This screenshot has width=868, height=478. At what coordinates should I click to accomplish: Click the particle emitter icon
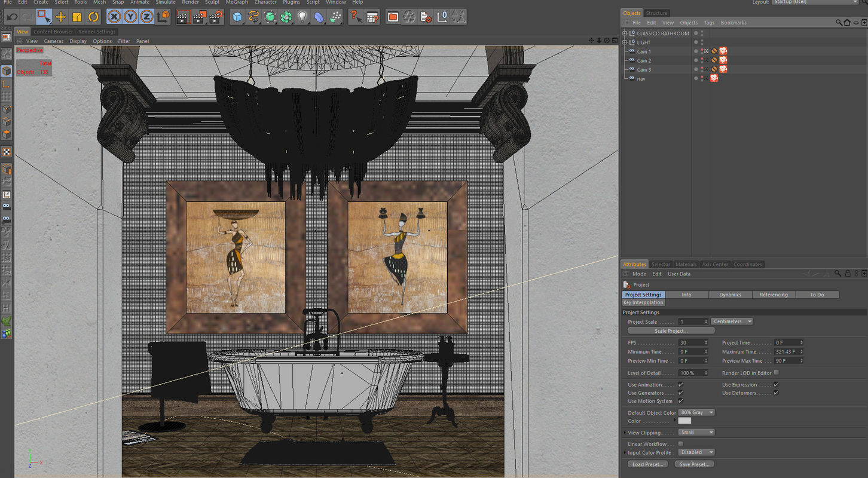pyautogui.click(x=336, y=17)
